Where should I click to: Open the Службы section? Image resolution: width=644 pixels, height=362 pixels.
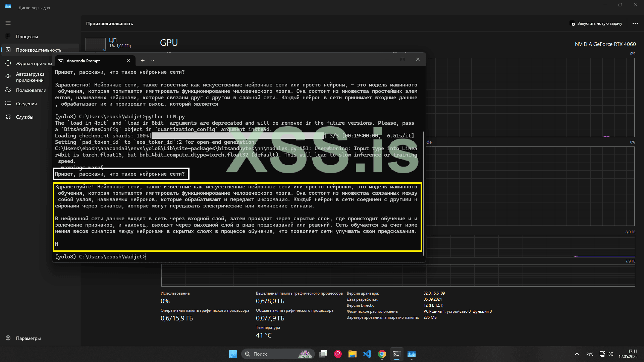24,117
